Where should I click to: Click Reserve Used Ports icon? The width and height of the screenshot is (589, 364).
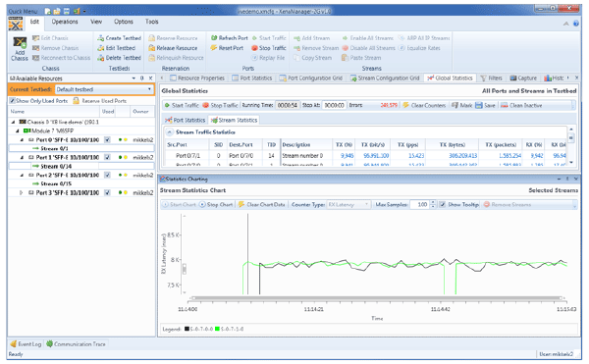(x=77, y=101)
